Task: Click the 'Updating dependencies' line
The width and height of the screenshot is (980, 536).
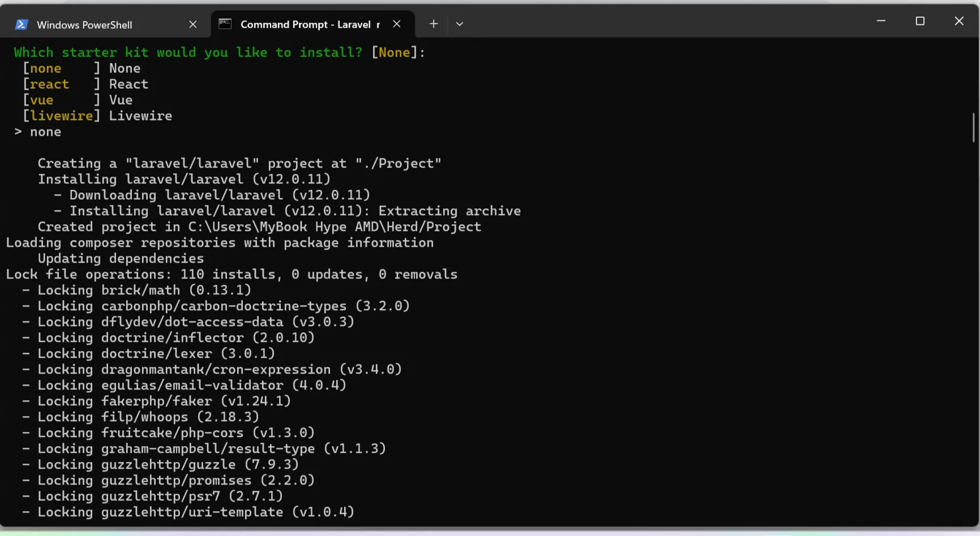Action: tap(121, 259)
